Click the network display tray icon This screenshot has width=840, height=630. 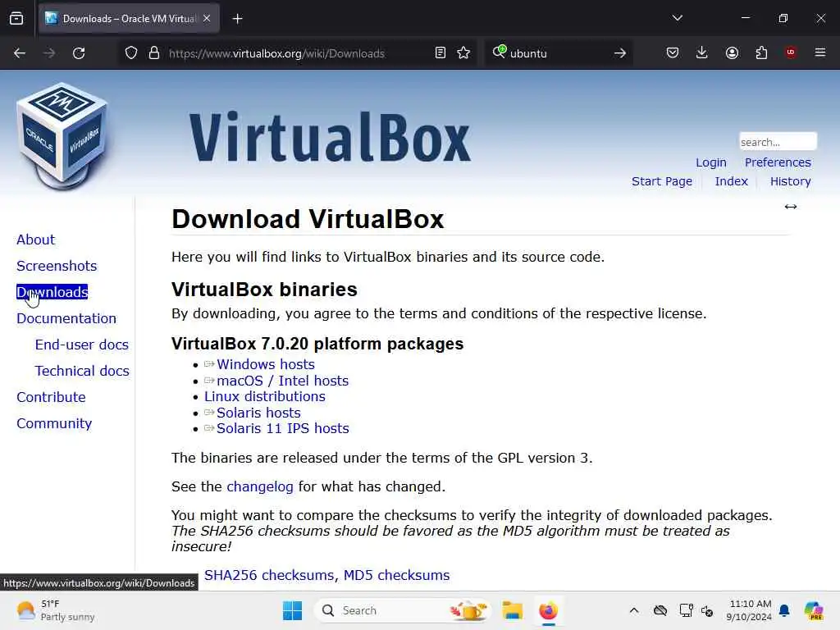tap(686, 610)
